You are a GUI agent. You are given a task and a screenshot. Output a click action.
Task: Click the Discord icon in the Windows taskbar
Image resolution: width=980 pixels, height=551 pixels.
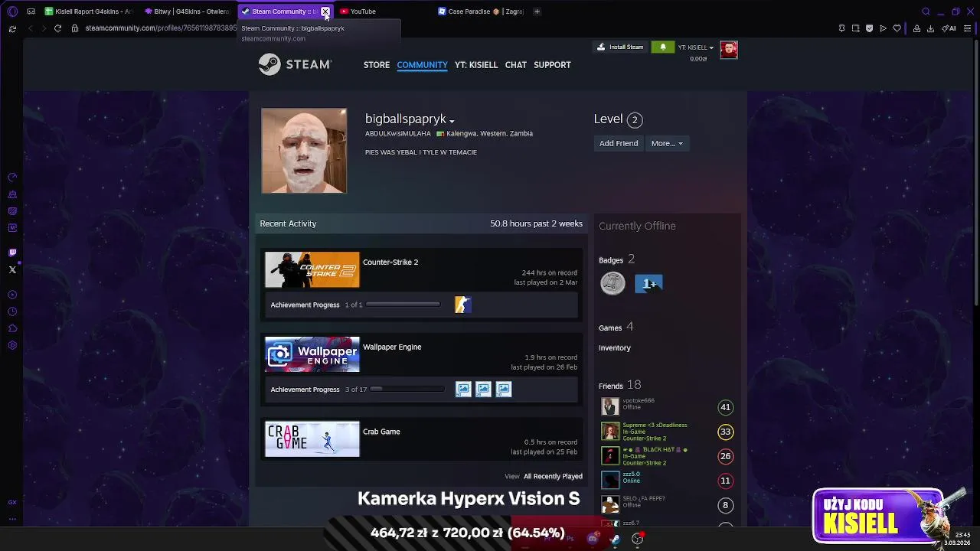click(x=593, y=539)
